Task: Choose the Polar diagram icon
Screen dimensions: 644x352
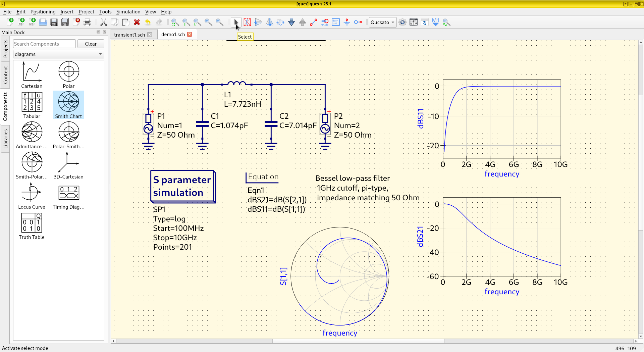Action: click(x=68, y=74)
